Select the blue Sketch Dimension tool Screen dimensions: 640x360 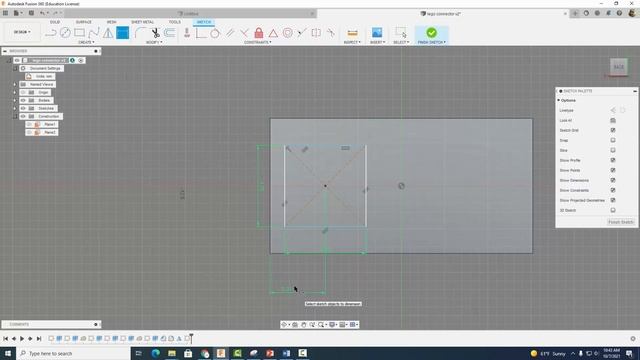click(x=122, y=33)
